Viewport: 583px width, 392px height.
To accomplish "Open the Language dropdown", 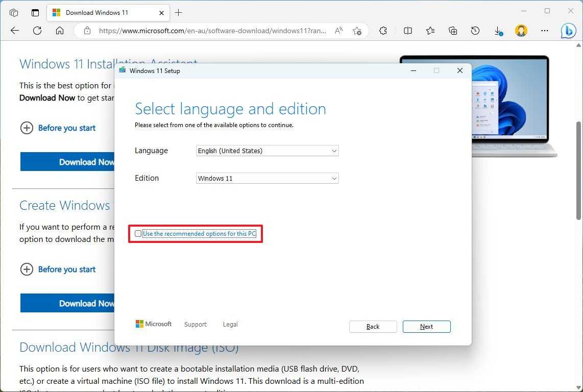I will point(267,151).
